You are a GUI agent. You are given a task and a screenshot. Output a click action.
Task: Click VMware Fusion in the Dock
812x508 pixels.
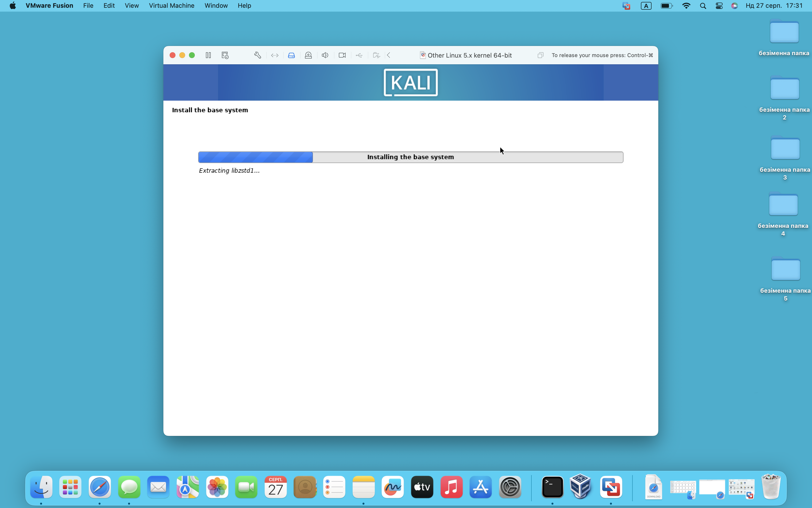[x=611, y=487]
